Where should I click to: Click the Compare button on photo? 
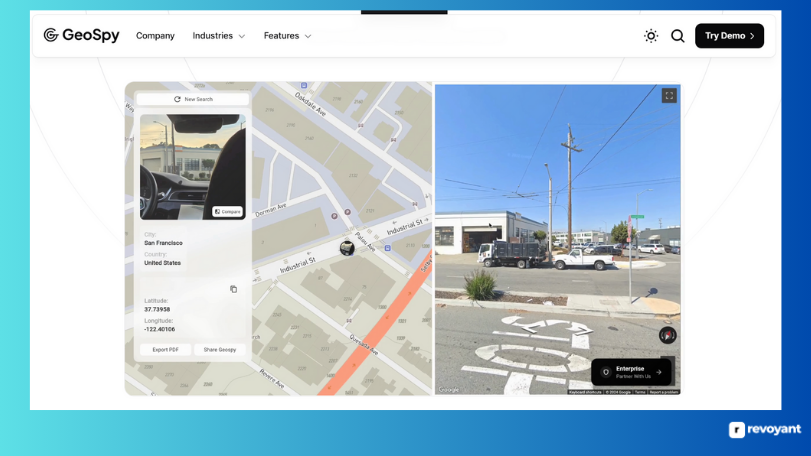pos(228,211)
